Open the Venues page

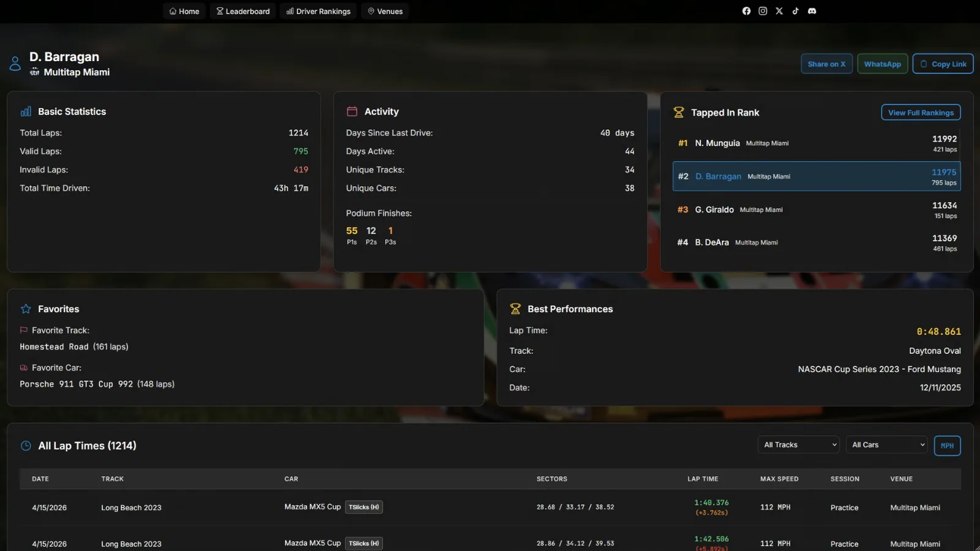pos(385,11)
